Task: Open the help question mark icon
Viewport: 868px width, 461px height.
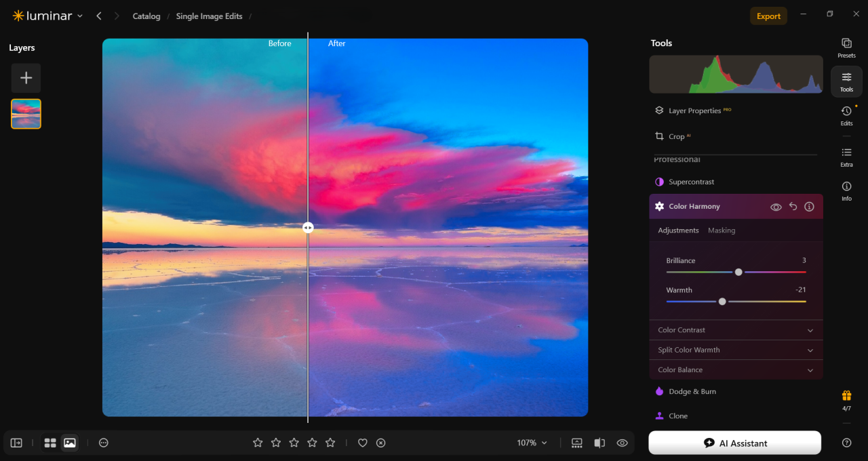Action: point(846,443)
